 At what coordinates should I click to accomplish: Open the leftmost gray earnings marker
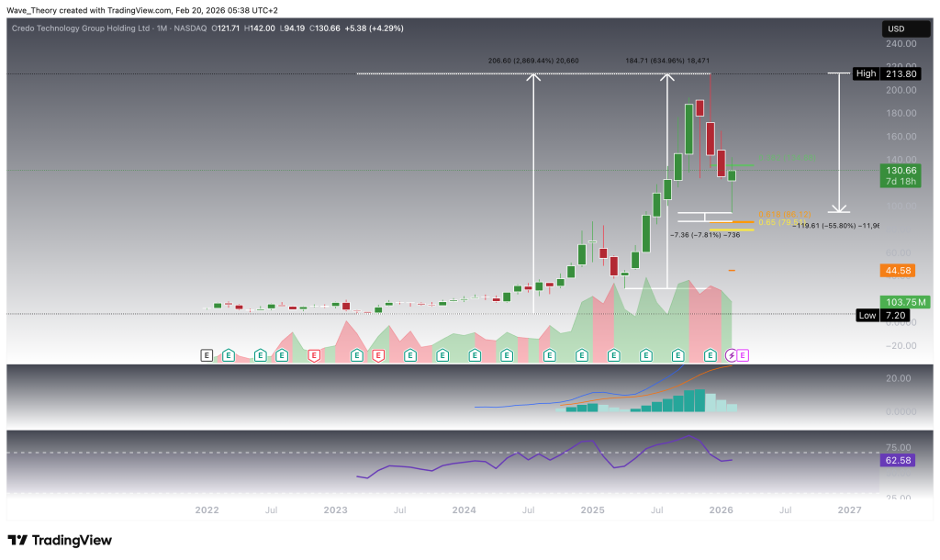coord(207,354)
